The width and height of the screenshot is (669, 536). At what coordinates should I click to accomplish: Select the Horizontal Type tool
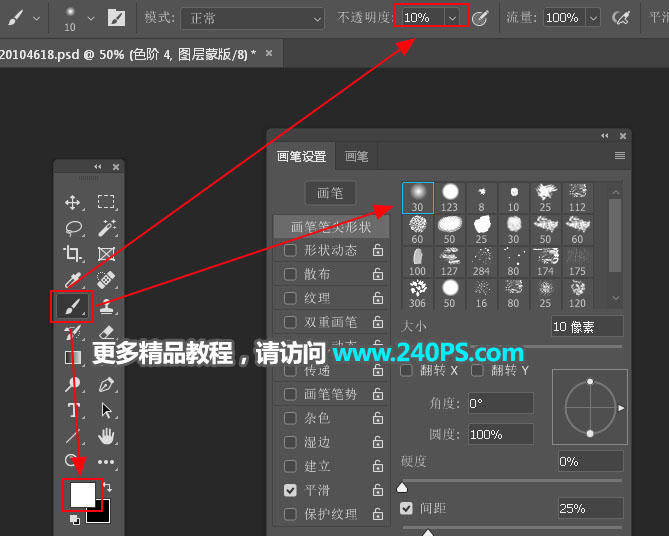point(74,410)
